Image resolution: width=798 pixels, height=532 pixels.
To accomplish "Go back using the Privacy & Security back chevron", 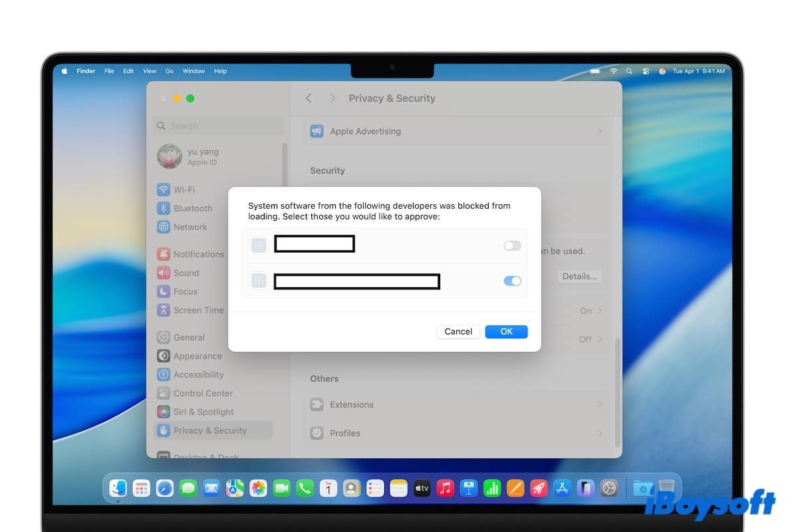I will tap(309, 98).
